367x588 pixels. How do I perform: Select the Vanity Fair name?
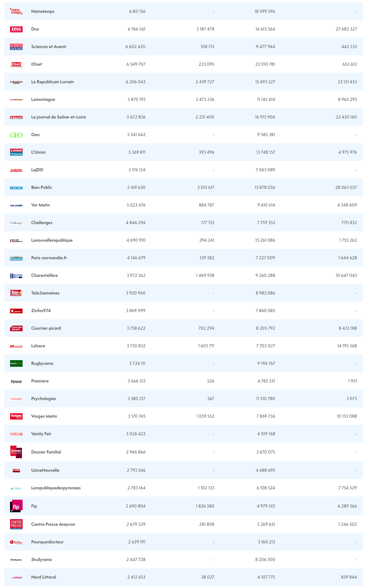[x=41, y=434]
